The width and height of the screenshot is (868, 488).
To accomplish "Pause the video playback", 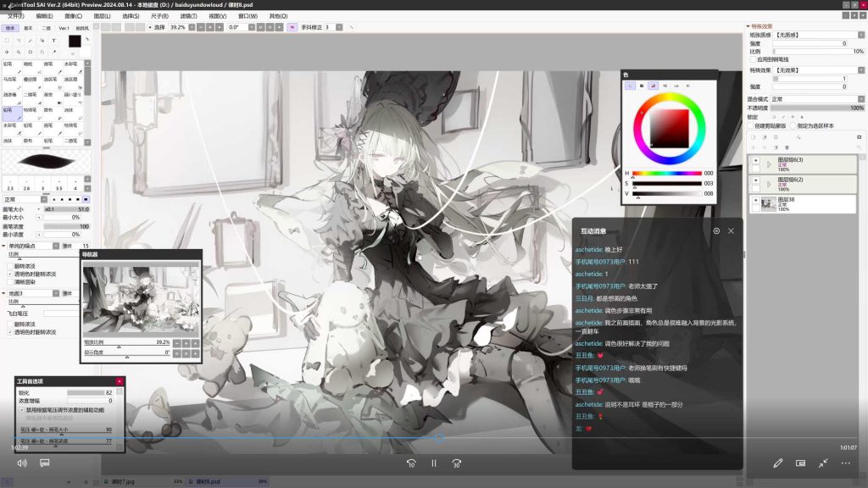I will click(x=434, y=463).
